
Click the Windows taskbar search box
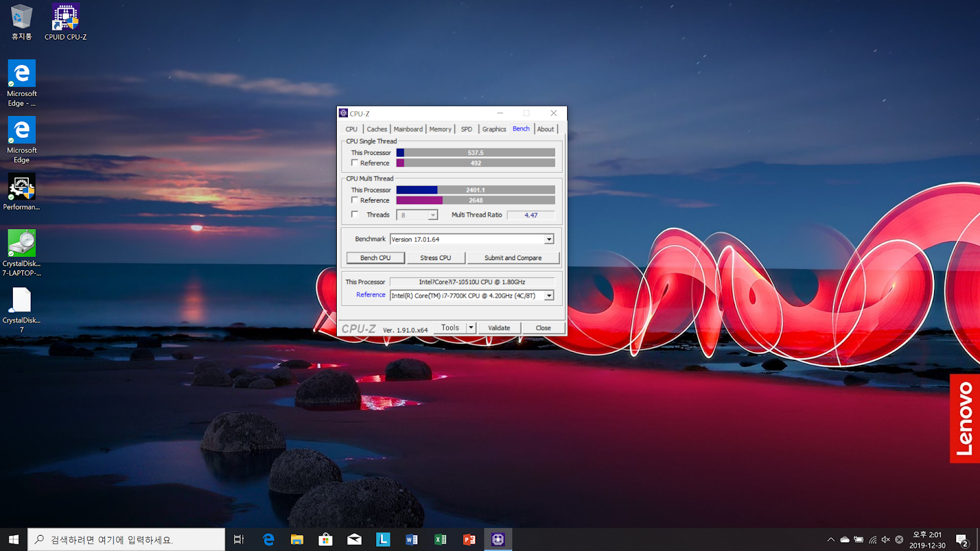tap(127, 539)
